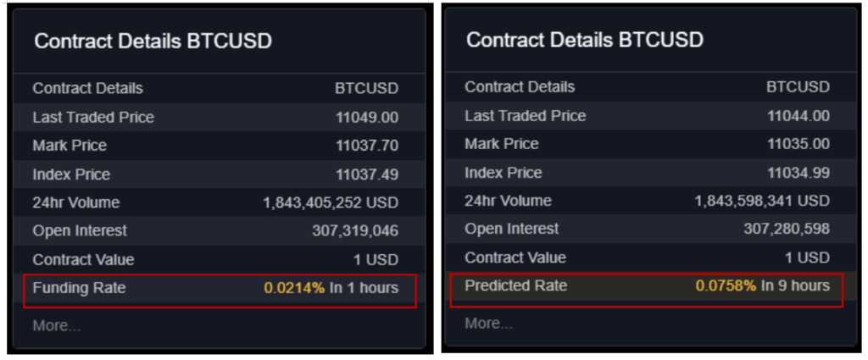Click Index Price 11034.99 value
The height and width of the screenshot is (360, 868).
click(x=798, y=173)
